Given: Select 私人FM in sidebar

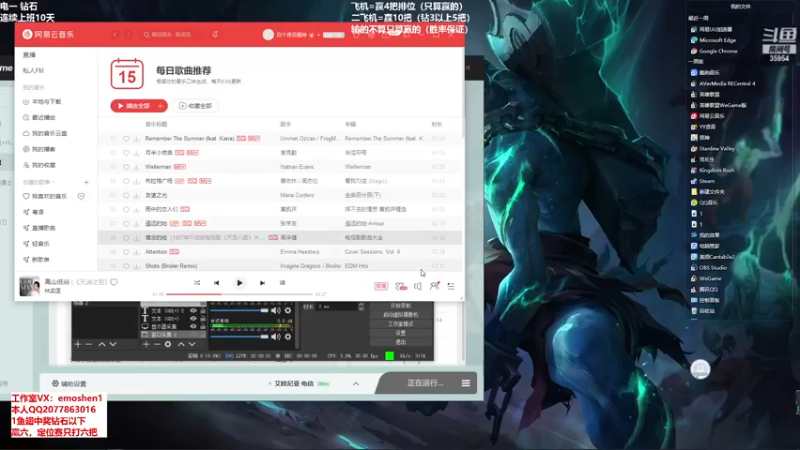Looking at the screenshot, I should click(33, 70).
